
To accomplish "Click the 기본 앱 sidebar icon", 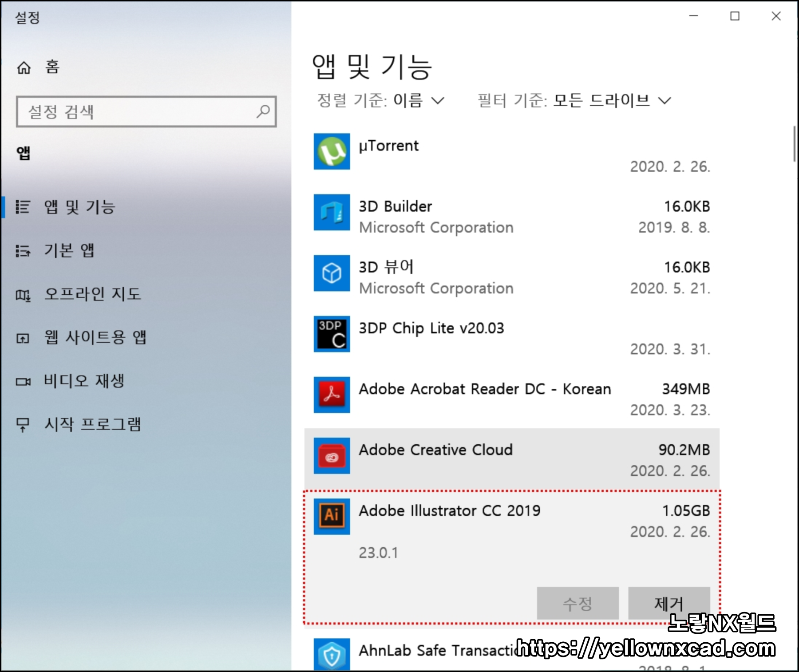I will tap(23, 251).
